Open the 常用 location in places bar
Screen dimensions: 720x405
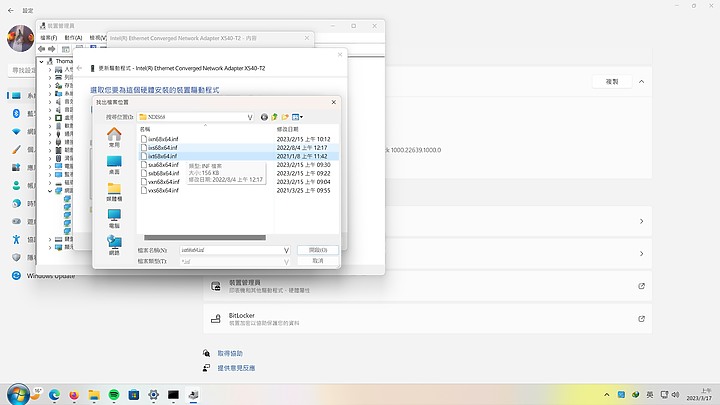pyautogui.click(x=114, y=137)
